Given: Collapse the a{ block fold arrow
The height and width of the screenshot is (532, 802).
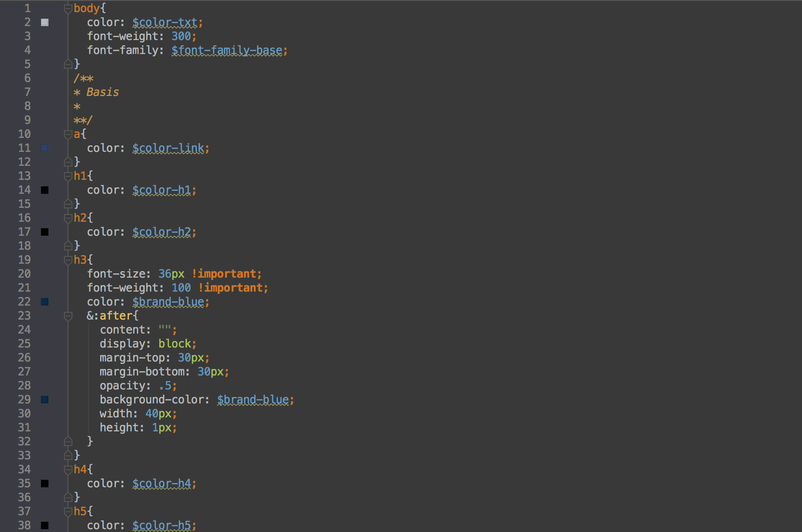Looking at the screenshot, I should [x=68, y=134].
